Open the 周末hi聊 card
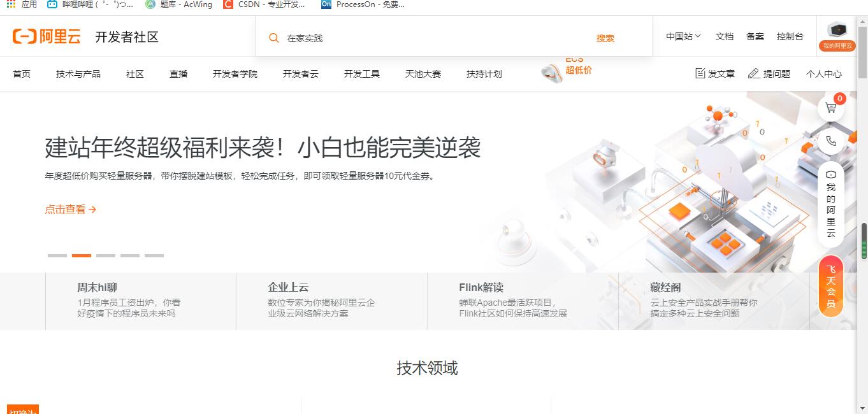Viewport: 868px width, 414px height. point(141,301)
